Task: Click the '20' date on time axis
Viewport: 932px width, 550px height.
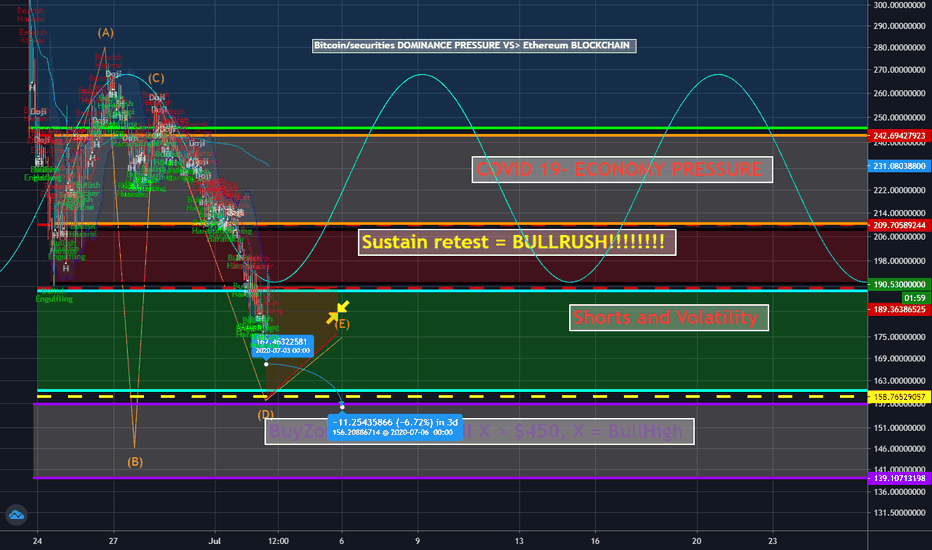Action: pyautogui.click(x=697, y=541)
